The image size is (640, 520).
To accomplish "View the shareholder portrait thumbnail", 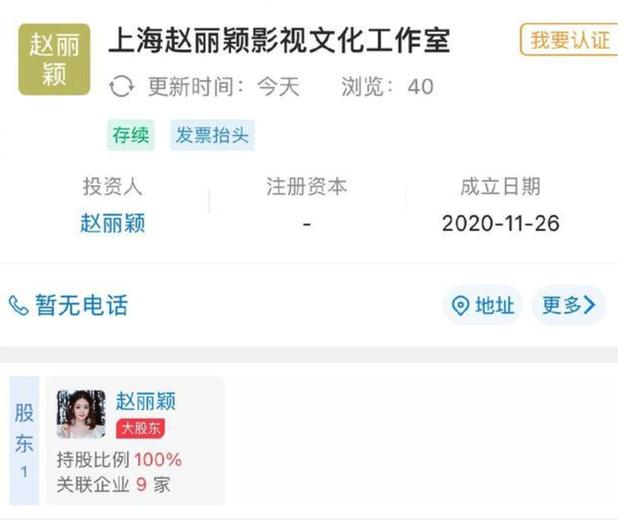I will [81, 414].
